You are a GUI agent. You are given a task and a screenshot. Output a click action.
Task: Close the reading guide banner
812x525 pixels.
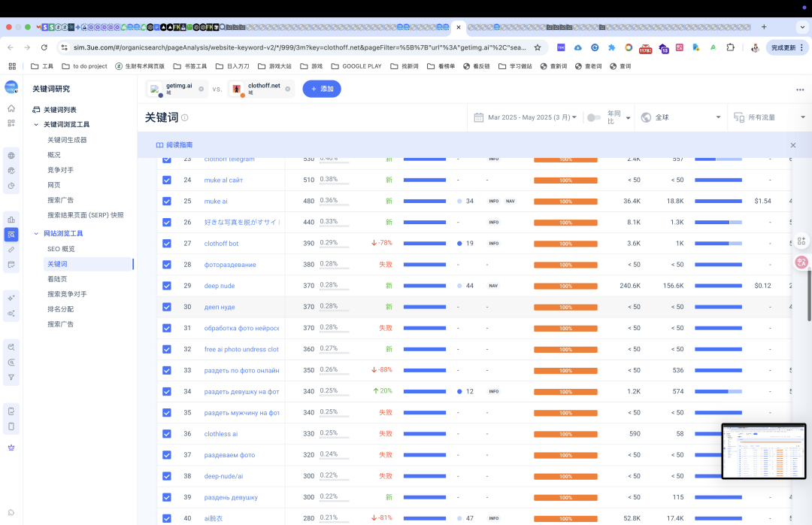[x=793, y=145]
